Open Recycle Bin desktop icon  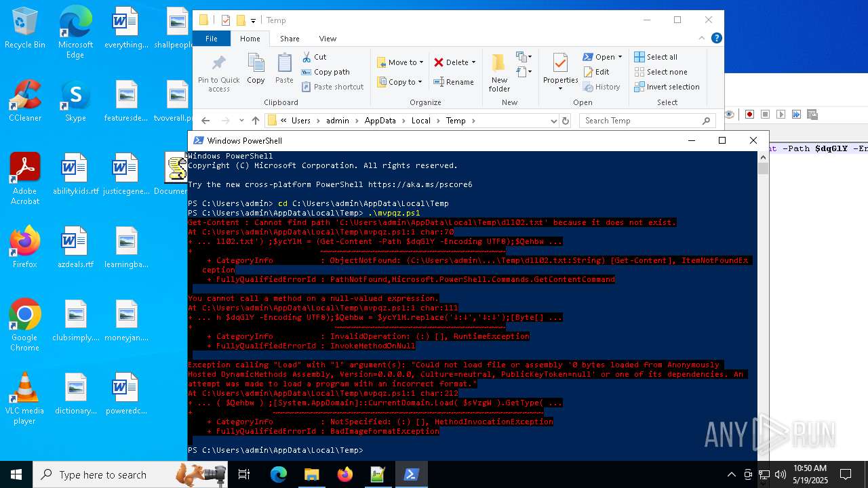pos(25,28)
